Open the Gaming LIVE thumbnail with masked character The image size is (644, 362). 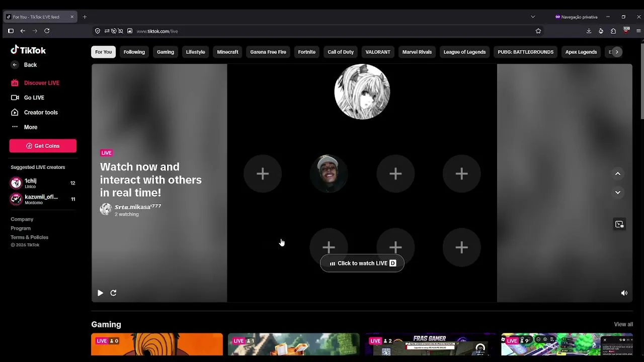click(157, 344)
